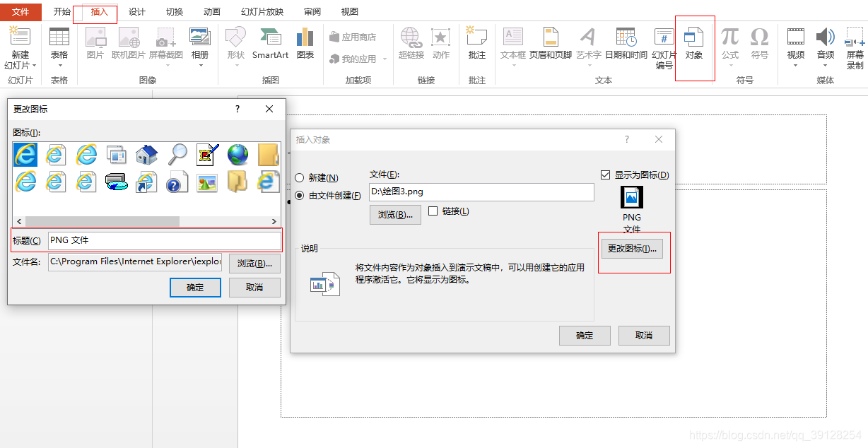868x448 pixels.
Task: Expand the 公式 dropdown arrow
Action: (730, 66)
